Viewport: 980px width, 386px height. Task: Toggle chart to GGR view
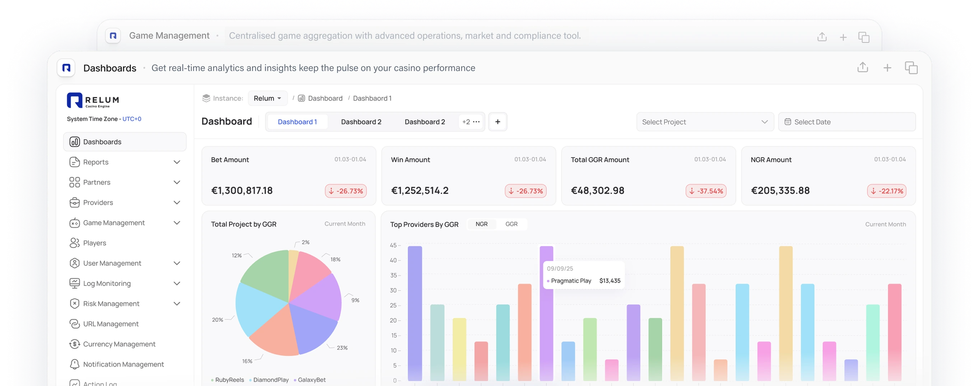511,224
